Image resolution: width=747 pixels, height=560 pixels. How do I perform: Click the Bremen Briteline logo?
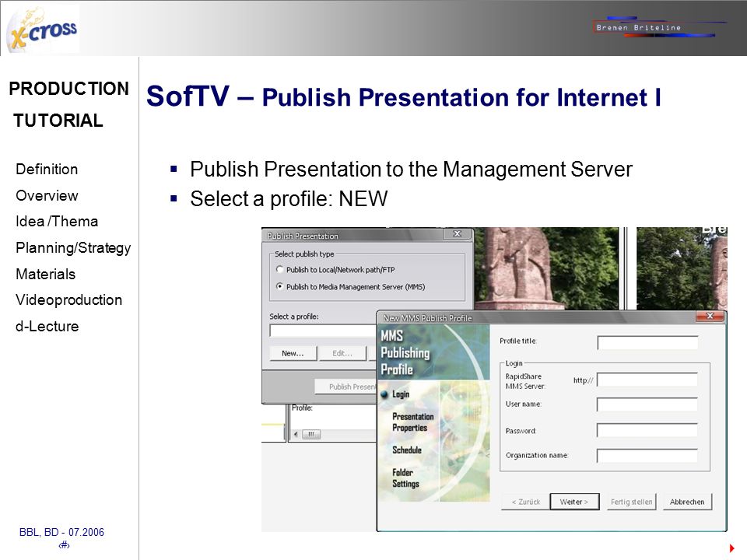(x=659, y=27)
